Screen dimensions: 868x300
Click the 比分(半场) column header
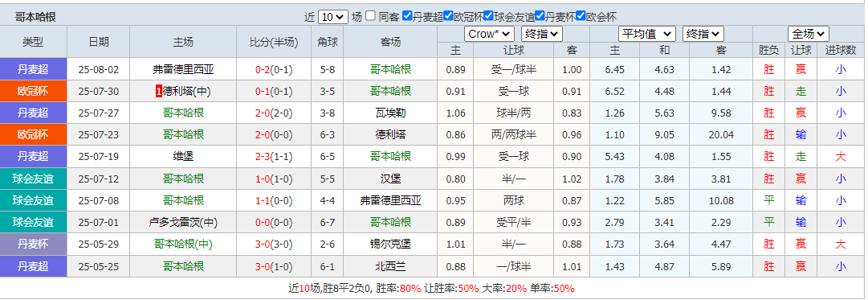274,42
